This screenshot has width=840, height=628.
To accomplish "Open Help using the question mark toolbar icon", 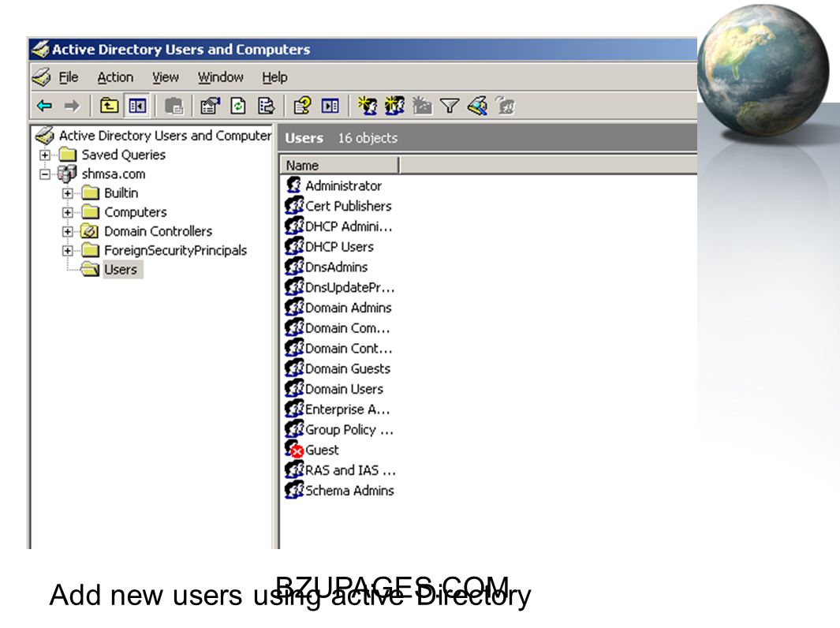I will [302, 106].
